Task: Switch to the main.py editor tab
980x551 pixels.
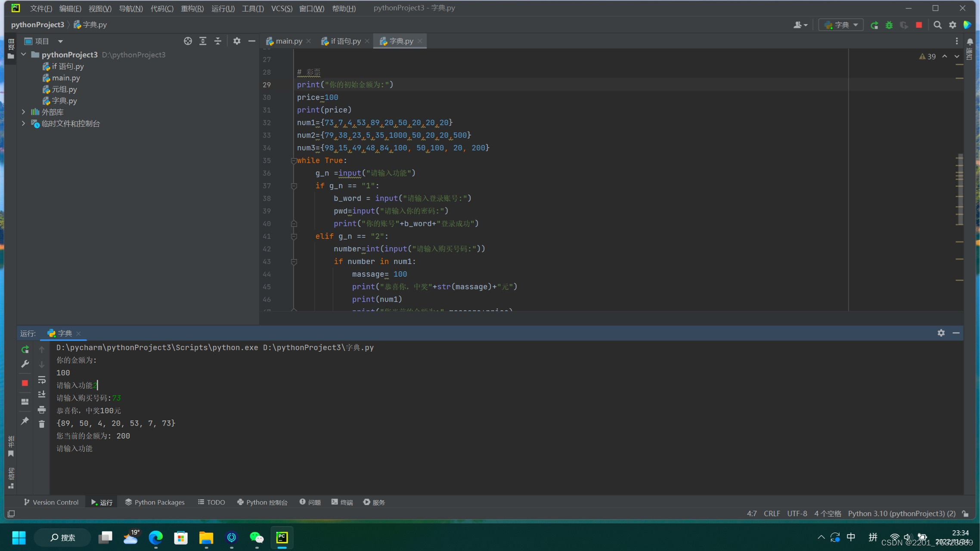Action: tap(288, 41)
